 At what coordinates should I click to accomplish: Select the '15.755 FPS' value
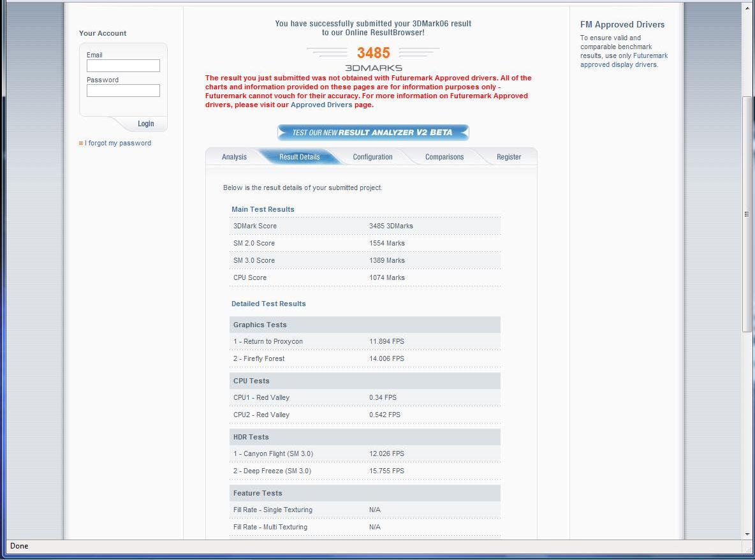386,471
